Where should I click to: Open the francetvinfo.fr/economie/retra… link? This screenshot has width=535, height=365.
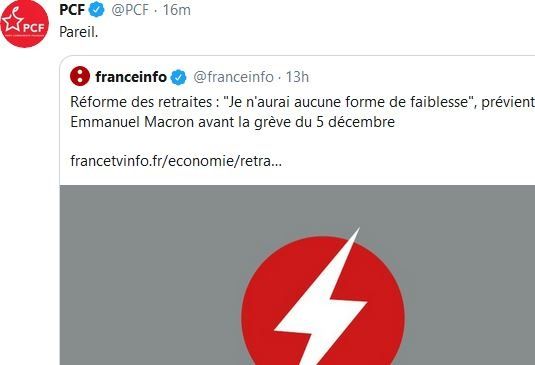tap(176, 161)
